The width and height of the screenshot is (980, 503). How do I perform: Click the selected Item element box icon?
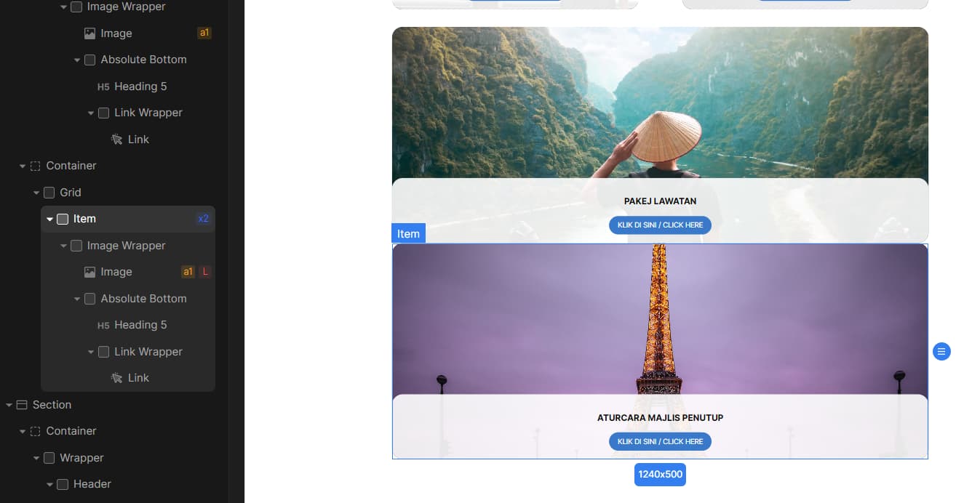63,219
